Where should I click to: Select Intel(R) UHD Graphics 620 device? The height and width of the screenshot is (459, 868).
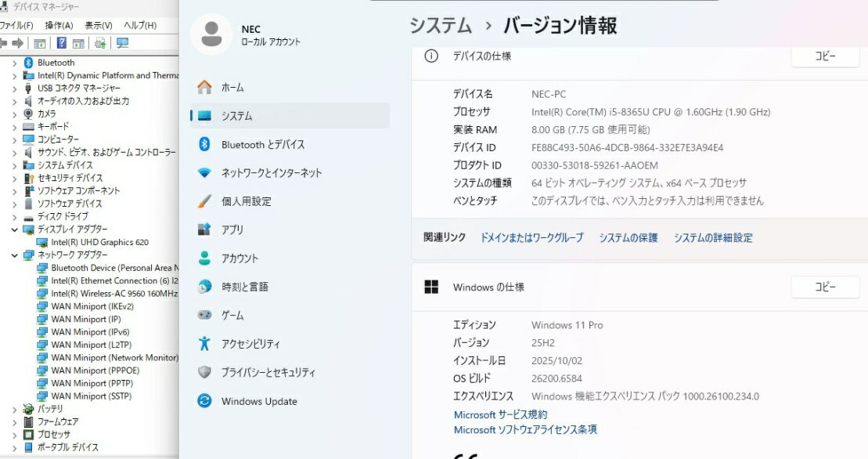tap(99, 243)
